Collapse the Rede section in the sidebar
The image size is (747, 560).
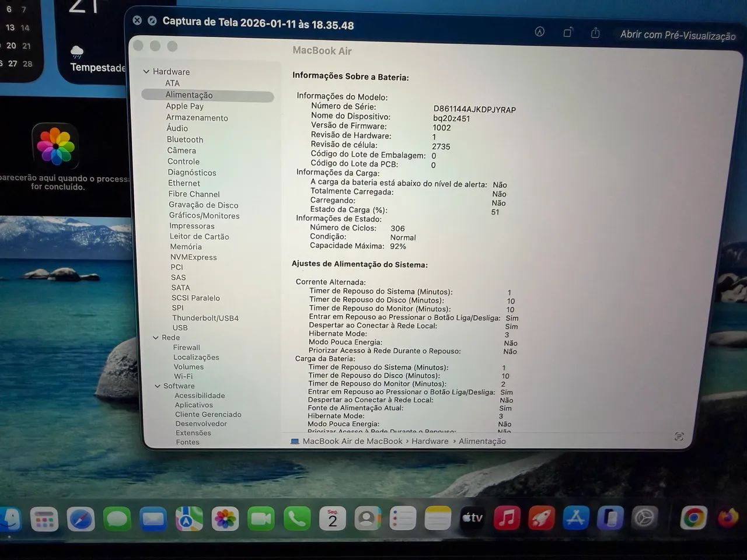155,337
